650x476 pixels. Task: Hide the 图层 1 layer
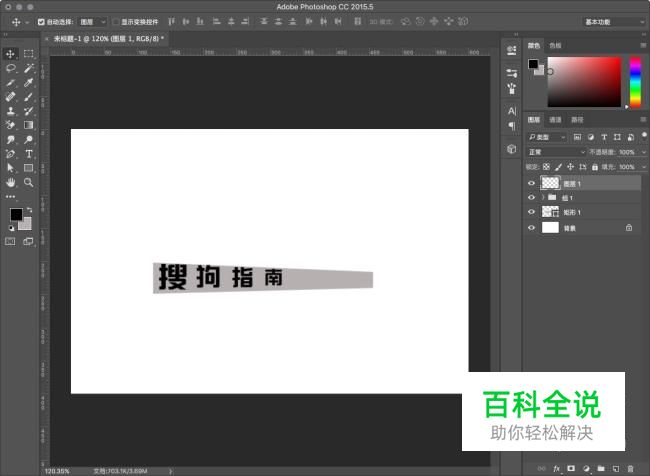(x=531, y=183)
